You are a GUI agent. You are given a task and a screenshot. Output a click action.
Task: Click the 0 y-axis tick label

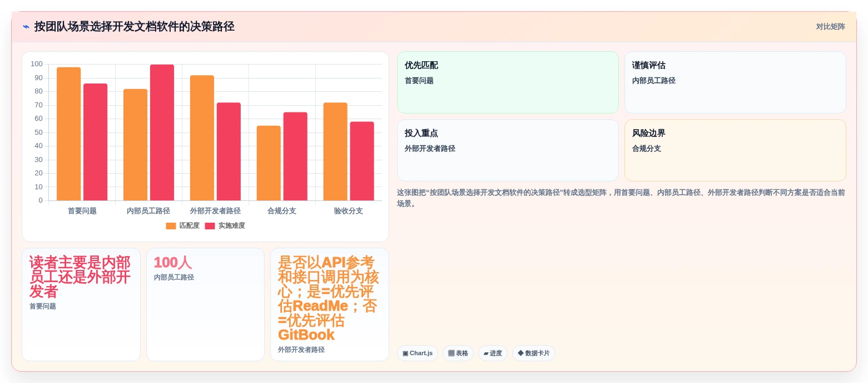[x=41, y=200]
